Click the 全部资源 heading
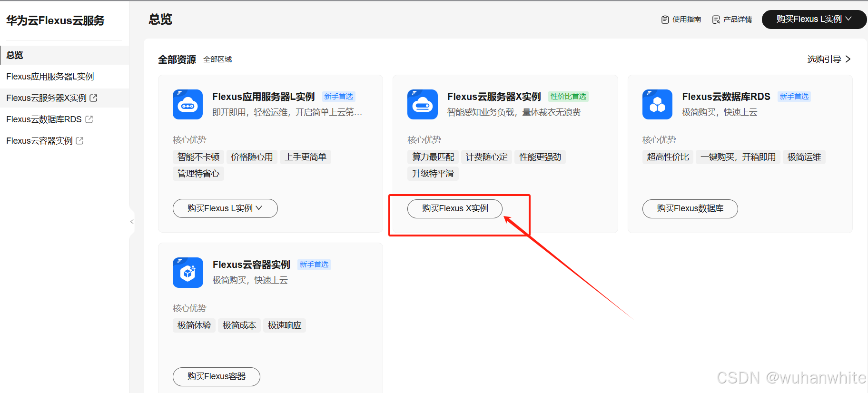Image resolution: width=868 pixels, height=393 pixels. (177, 59)
